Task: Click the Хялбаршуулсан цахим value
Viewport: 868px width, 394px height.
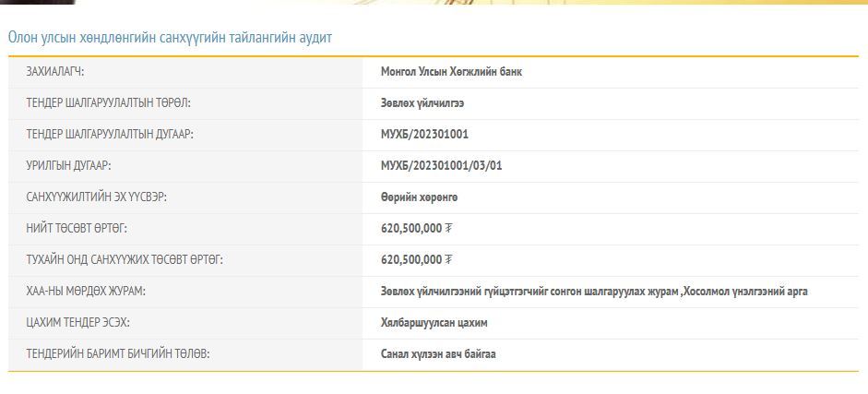Action: 434,323
